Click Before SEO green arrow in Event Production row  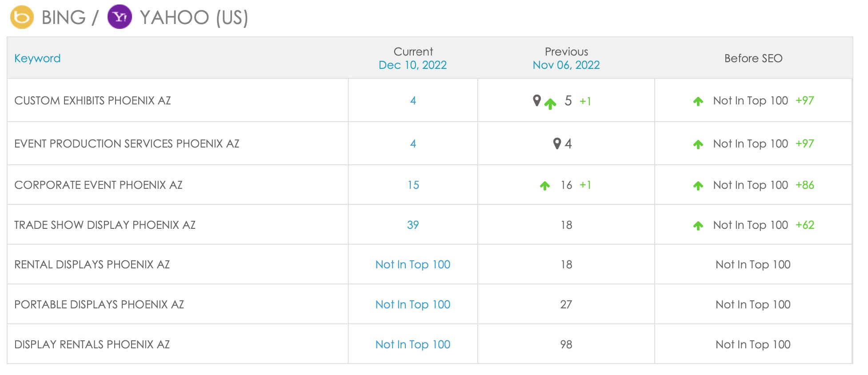click(x=698, y=144)
